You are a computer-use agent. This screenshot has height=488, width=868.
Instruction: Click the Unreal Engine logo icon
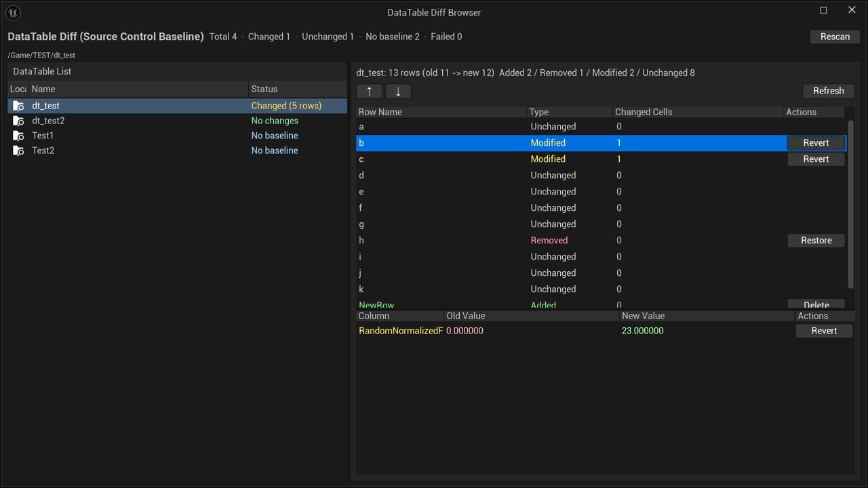pyautogui.click(x=13, y=12)
